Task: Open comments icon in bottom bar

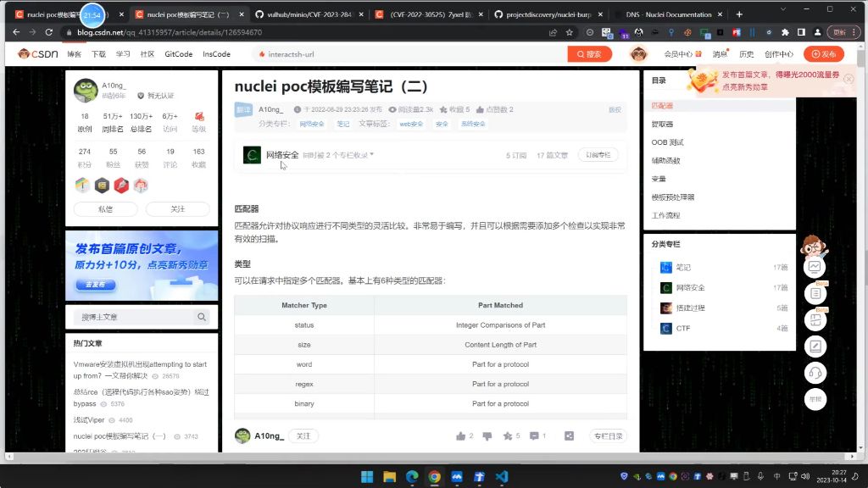Action: point(534,436)
